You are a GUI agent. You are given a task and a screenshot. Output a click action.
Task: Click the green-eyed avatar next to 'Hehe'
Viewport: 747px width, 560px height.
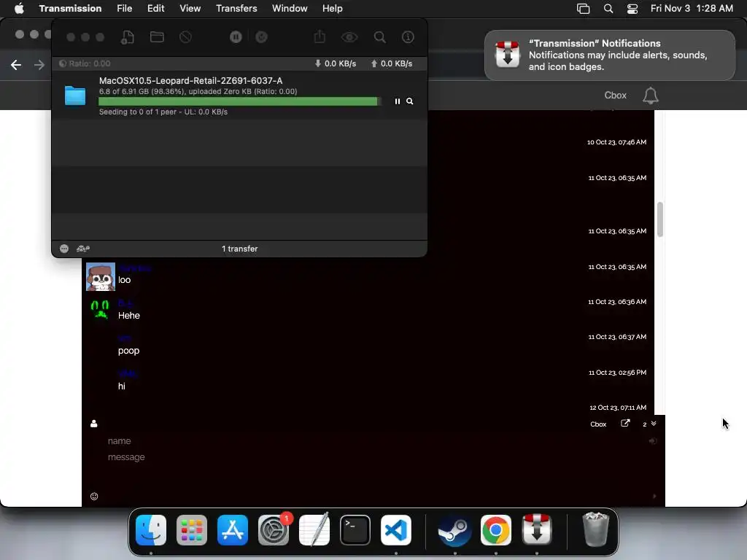pos(100,309)
